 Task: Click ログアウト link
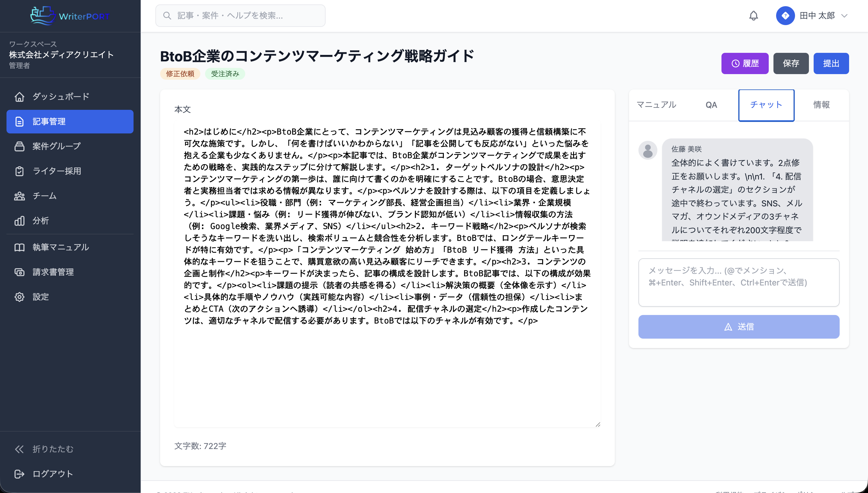pyautogui.click(x=70, y=474)
